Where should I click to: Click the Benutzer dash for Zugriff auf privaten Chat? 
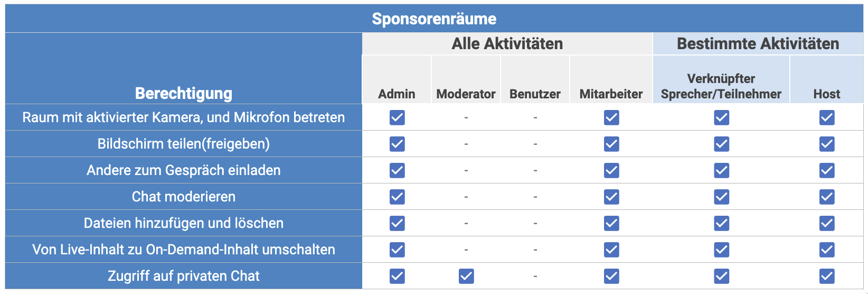point(535,276)
